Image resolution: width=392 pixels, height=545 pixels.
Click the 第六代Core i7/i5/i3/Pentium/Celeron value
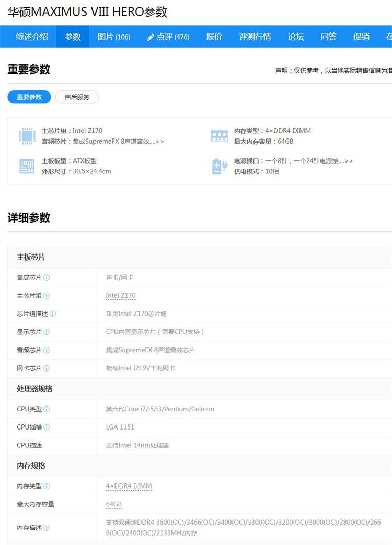point(160,409)
